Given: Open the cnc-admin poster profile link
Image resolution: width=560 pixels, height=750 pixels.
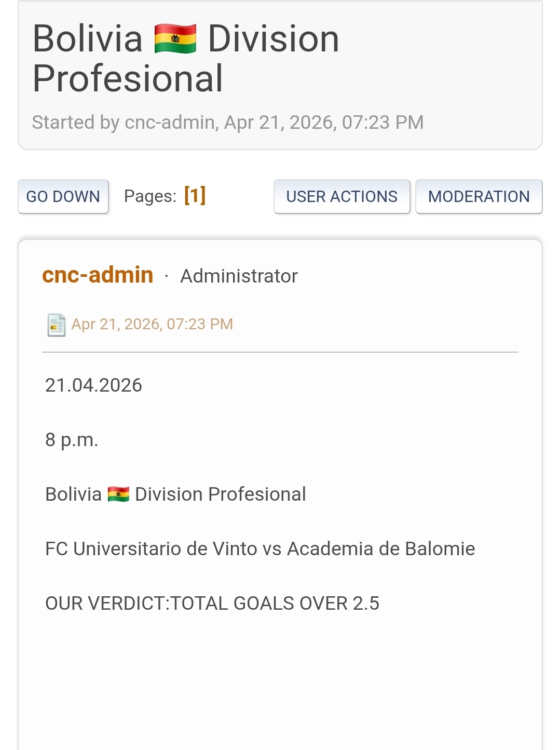Looking at the screenshot, I should [98, 275].
